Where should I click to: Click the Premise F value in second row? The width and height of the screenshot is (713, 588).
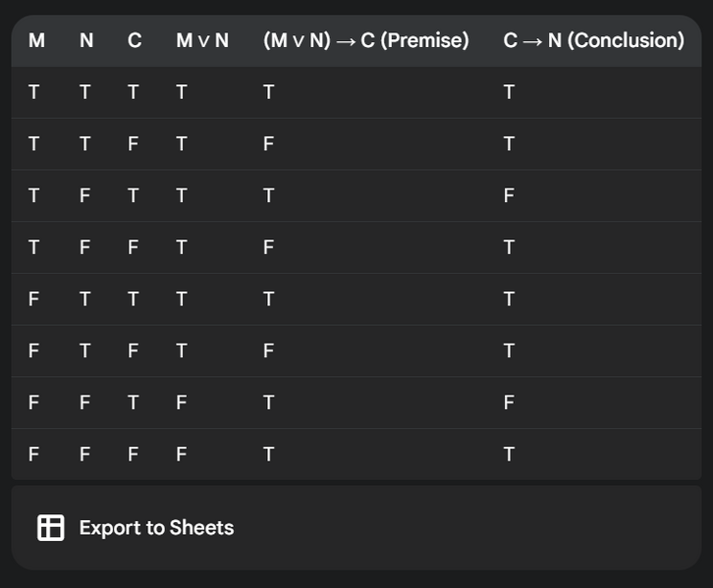[268, 144]
